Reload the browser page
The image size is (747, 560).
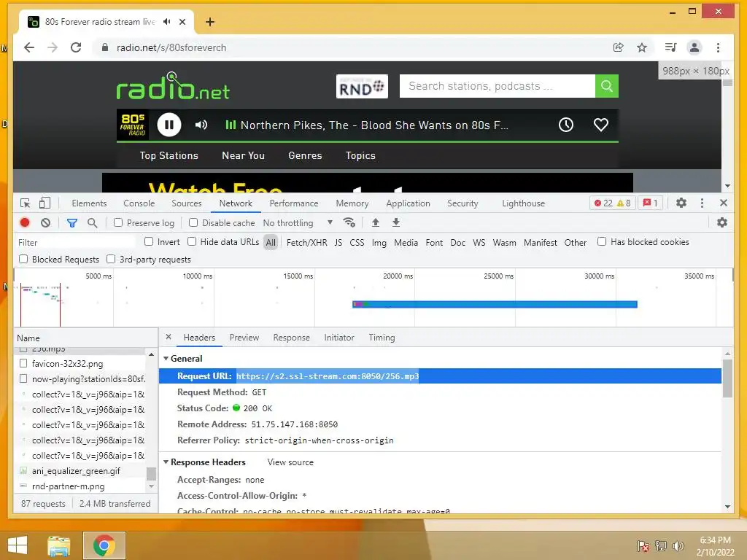[76, 47]
